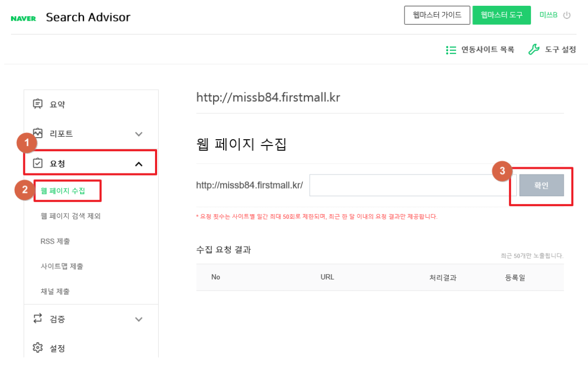Click the 설정 gear icon
The height and width of the screenshot is (369, 588).
pos(37,348)
